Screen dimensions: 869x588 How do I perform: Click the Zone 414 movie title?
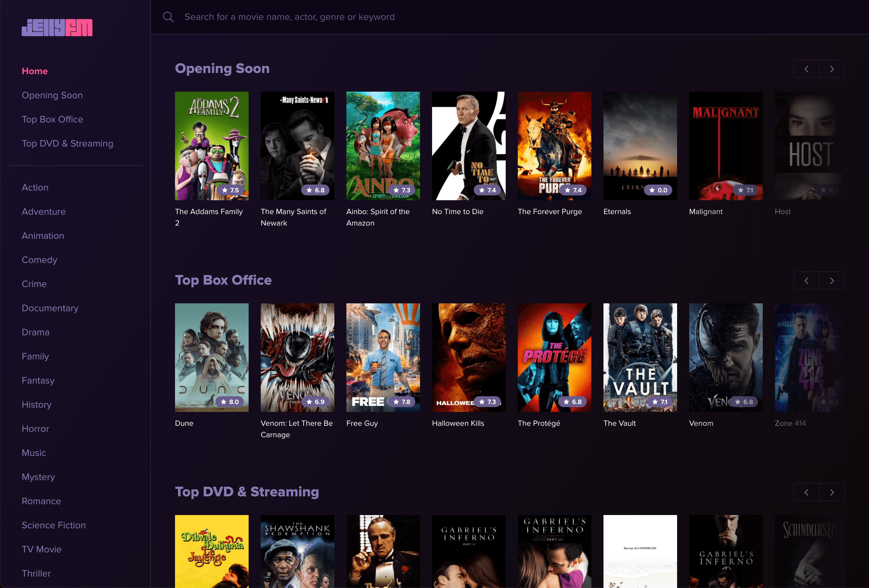790,423
